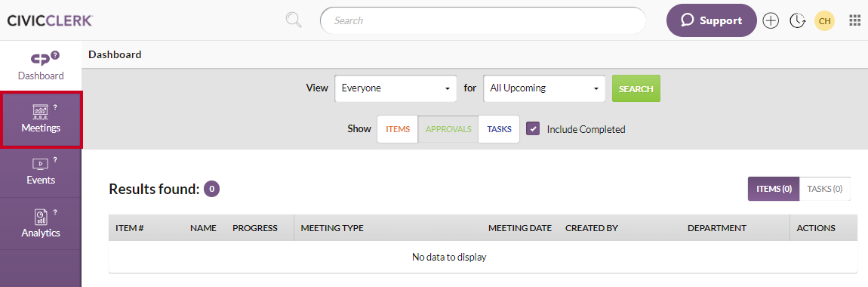Image resolution: width=868 pixels, height=287 pixels.
Task: Sort by PROGRESS column header
Action: 254,228
